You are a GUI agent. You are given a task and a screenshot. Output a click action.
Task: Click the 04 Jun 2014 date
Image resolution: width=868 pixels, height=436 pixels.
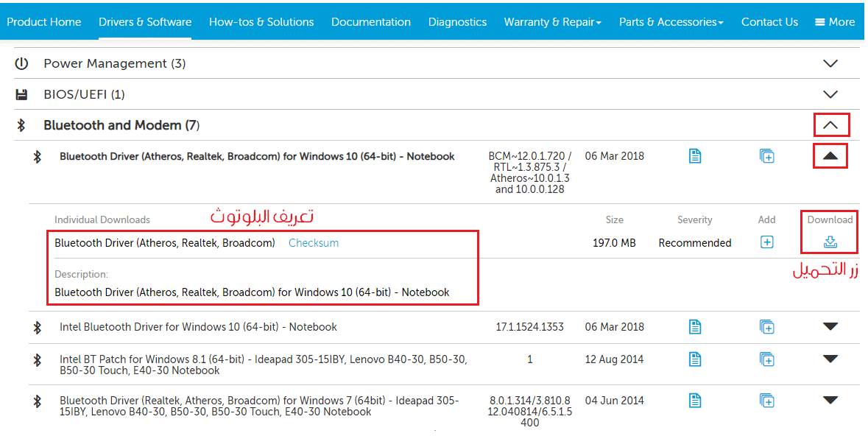tap(615, 400)
